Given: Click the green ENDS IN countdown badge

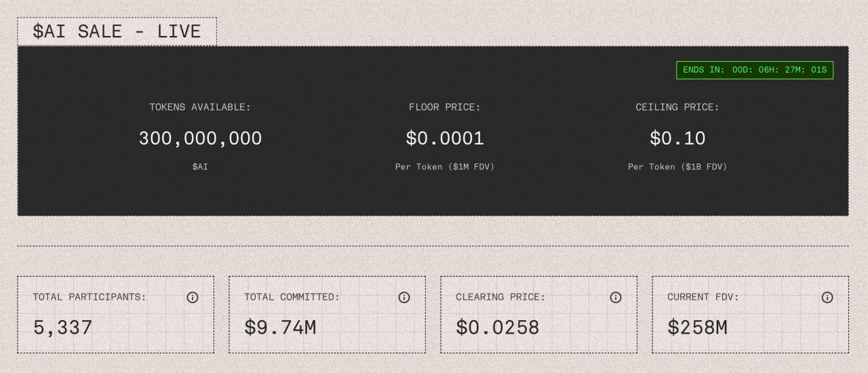Looking at the screenshot, I should coord(754,70).
